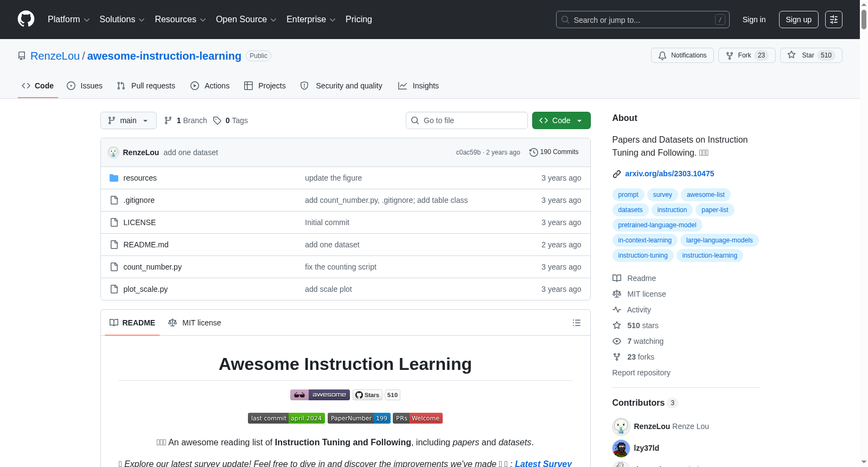
Task: Click RenzeLou contributor avatar
Action: [x=621, y=426]
